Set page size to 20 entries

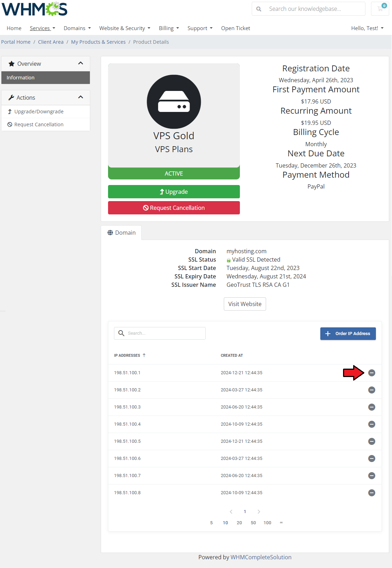[x=239, y=523]
